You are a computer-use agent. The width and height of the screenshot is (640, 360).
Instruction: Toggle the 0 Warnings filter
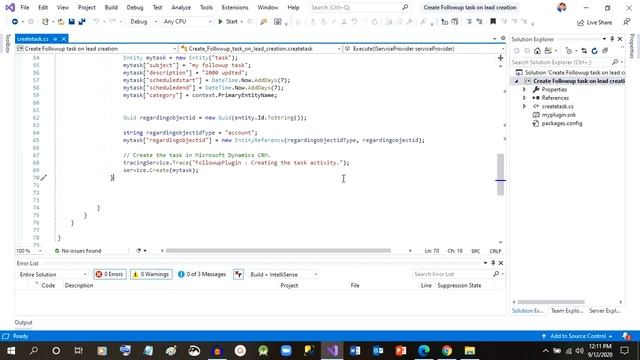151,274
